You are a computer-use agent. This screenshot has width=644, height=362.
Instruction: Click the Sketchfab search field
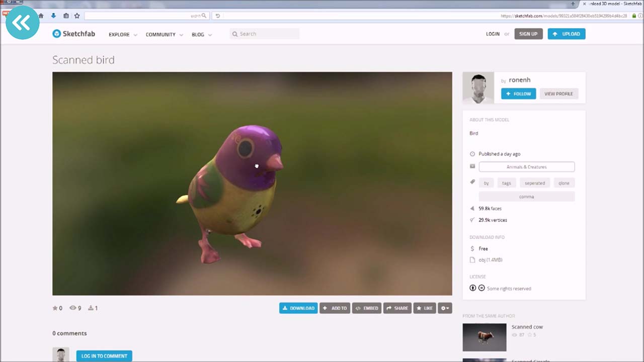267,34
